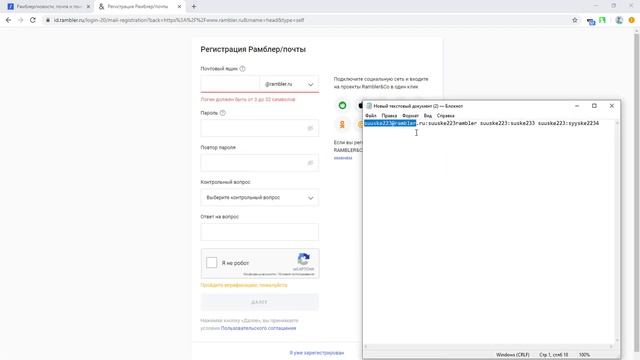Expand the Выберите контрольный вопрос dropdown
The image size is (640, 360).
pyautogui.click(x=260, y=198)
